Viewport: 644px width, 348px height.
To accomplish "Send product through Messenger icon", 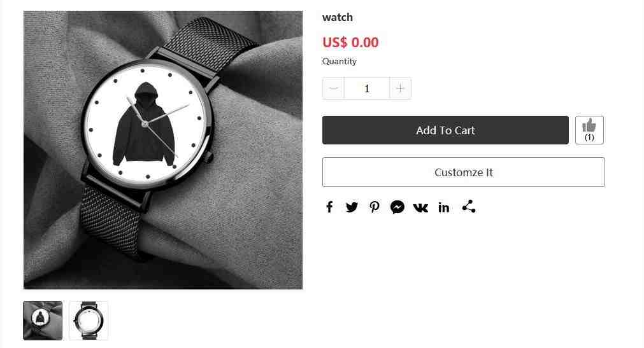I will [x=397, y=207].
